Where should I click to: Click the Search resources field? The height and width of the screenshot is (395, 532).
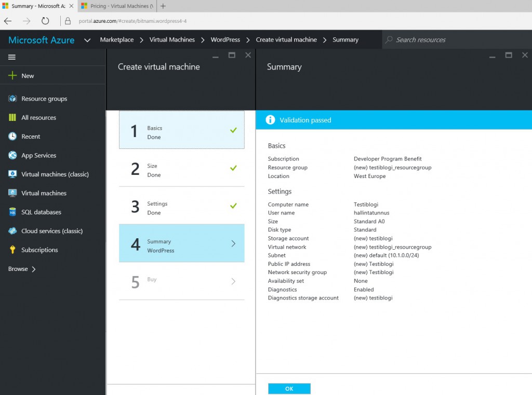pyautogui.click(x=457, y=39)
